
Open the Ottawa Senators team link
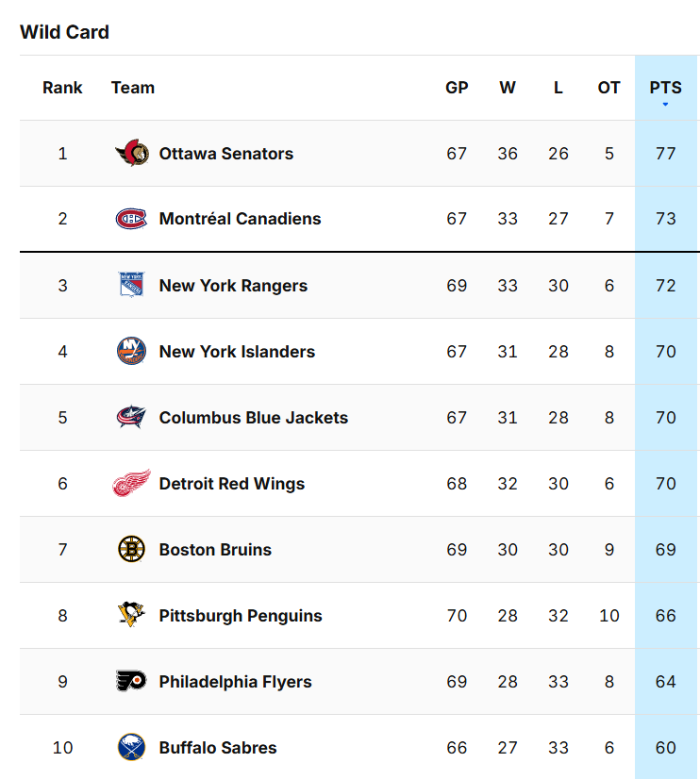tap(226, 154)
